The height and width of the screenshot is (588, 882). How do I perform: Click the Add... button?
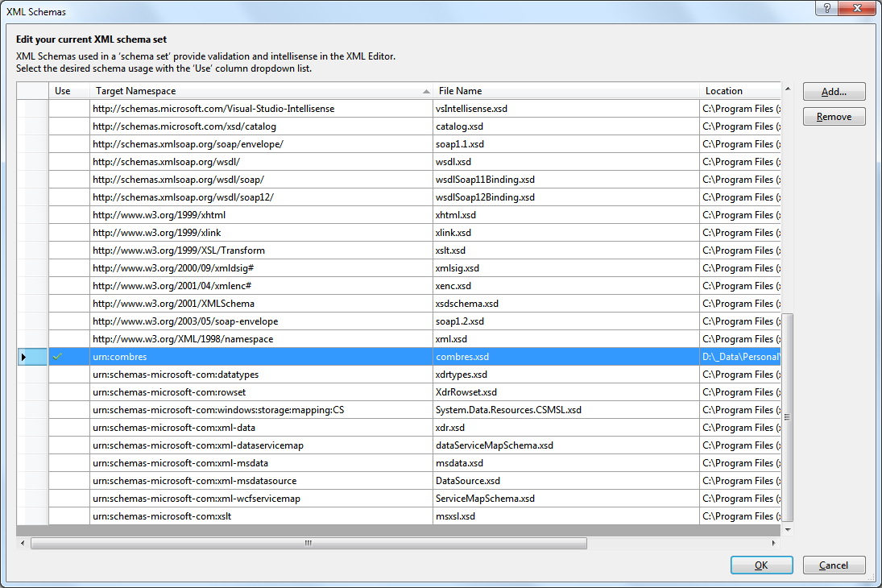834,91
